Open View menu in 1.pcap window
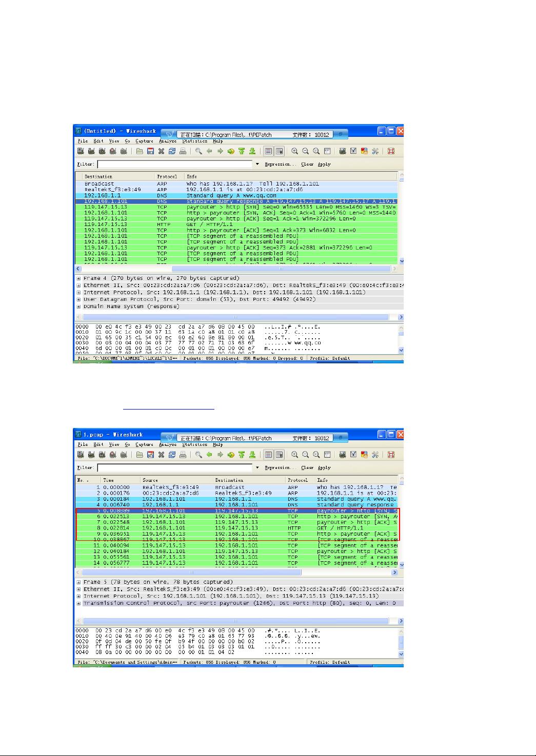The width and height of the screenshot is (536, 756). 114,444
